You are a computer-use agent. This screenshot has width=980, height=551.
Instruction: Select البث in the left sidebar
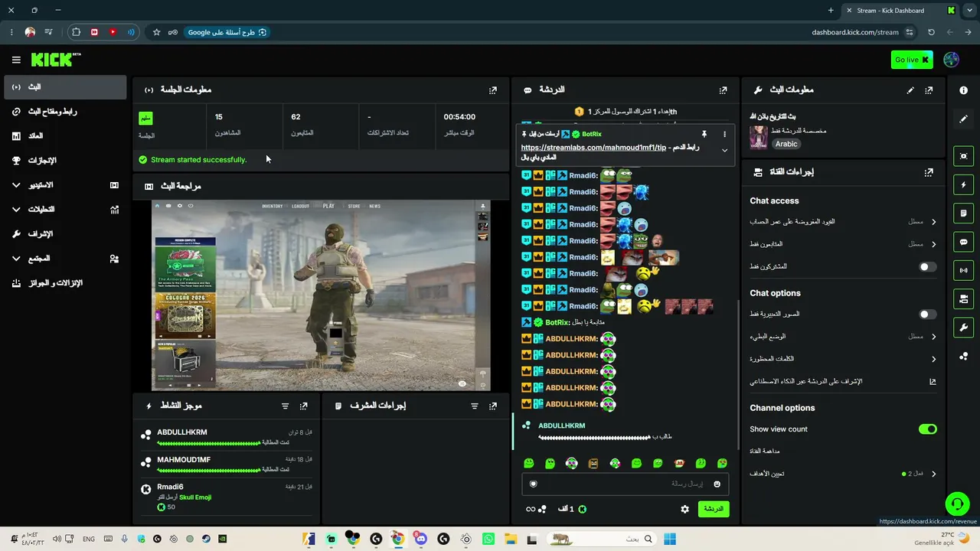[x=65, y=87]
